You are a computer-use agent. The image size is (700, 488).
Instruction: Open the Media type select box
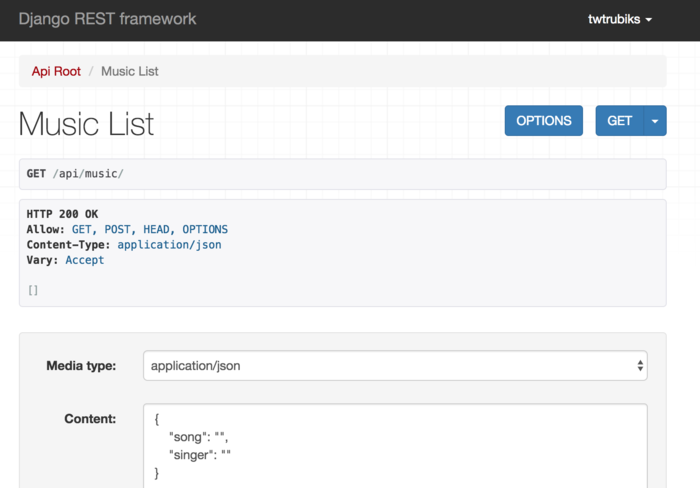tap(395, 366)
